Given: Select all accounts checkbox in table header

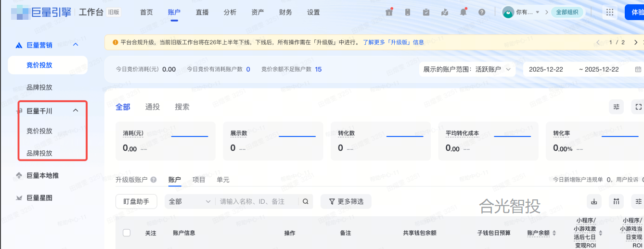Looking at the screenshot, I should click(127, 233).
